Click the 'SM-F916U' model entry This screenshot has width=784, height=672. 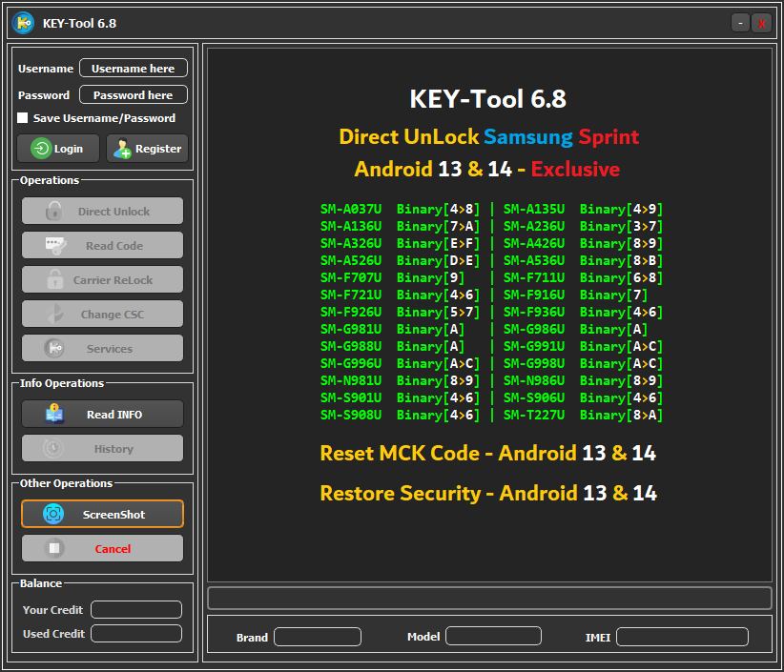[534, 295]
